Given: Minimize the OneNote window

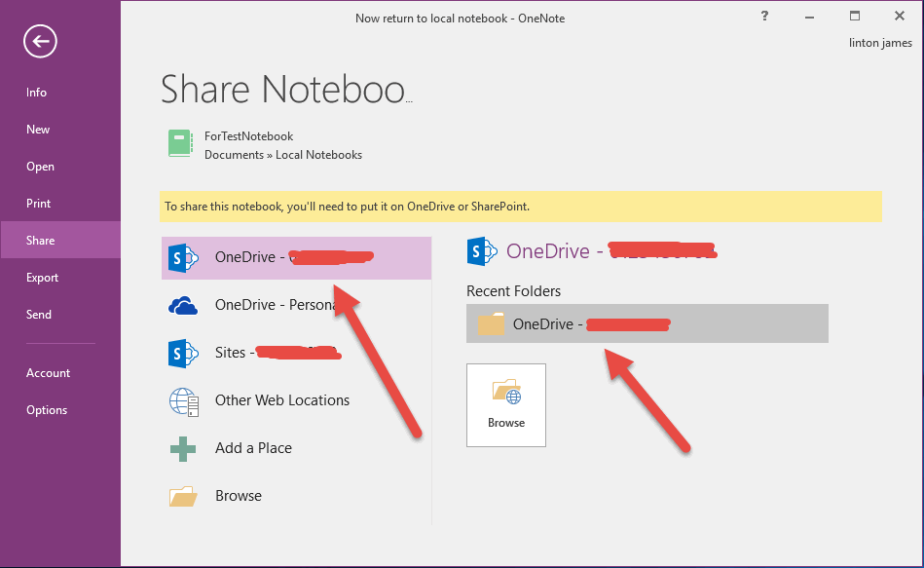Looking at the screenshot, I should tap(810, 17).
